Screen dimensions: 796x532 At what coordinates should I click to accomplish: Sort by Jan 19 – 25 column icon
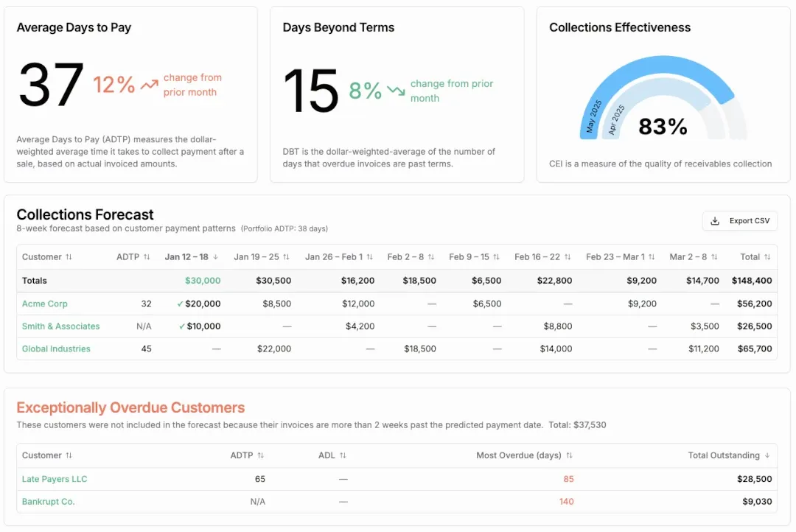tap(286, 257)
